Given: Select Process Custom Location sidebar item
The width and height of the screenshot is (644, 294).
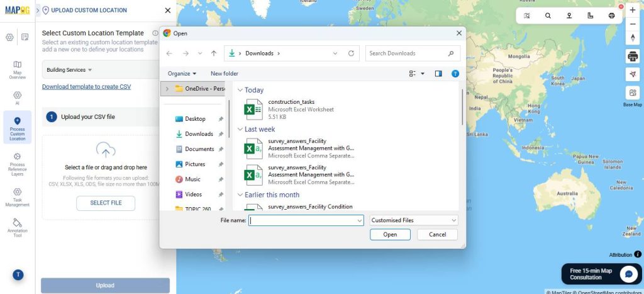Looking at the screenshot, I should (17, 127).
